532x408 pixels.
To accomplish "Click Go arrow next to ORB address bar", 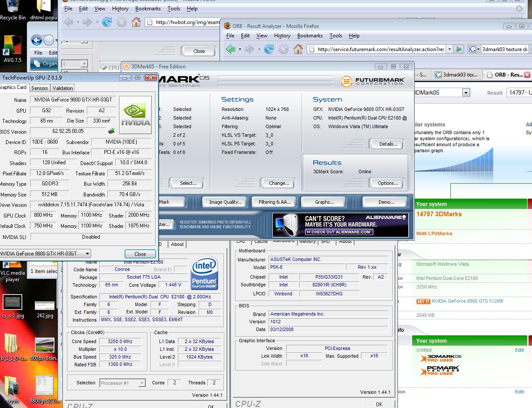I will pos(459,49).
